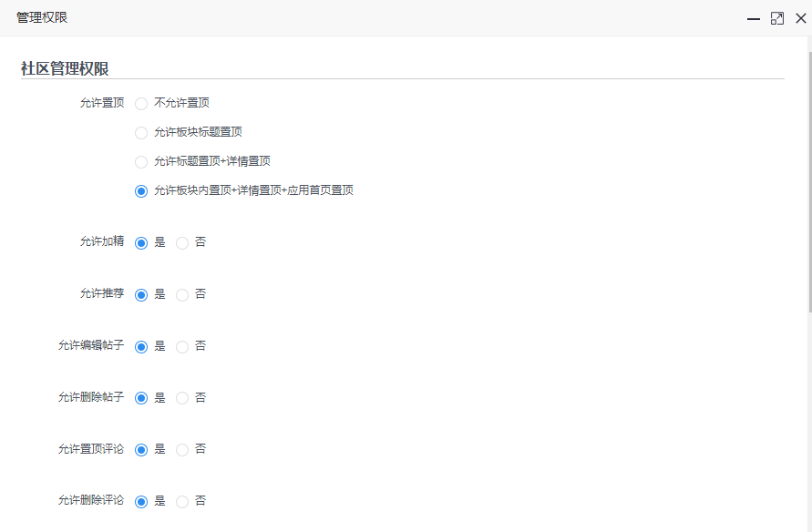Enable 允许推荐 by selecting 是
The width and height of the screenshot is (812, 532).
[x=141, y=295]
